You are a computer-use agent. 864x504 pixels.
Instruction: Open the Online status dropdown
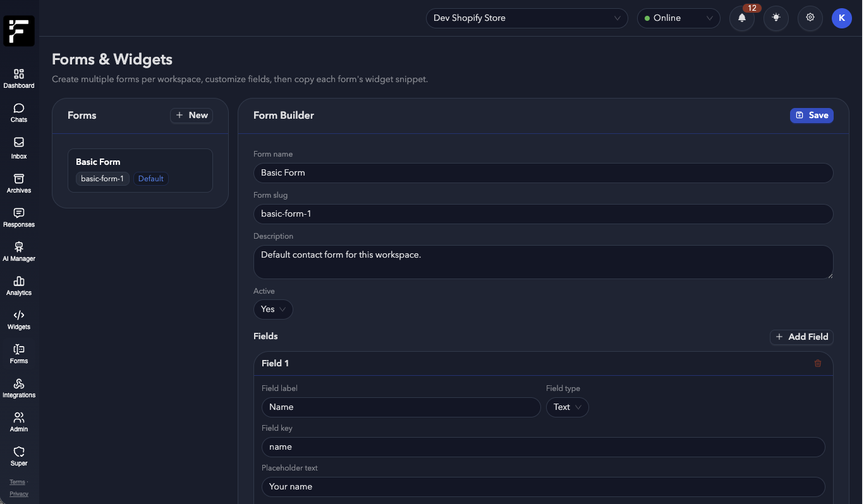(678, 18)
